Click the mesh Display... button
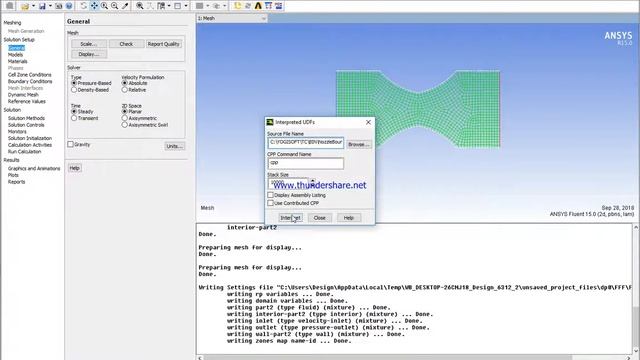 tap(89, 54)
